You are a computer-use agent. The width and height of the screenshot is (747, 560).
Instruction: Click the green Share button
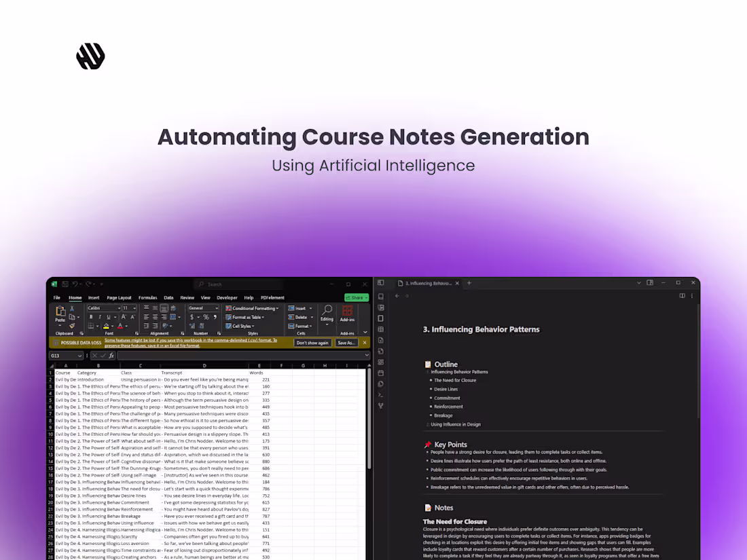(356, 297)
